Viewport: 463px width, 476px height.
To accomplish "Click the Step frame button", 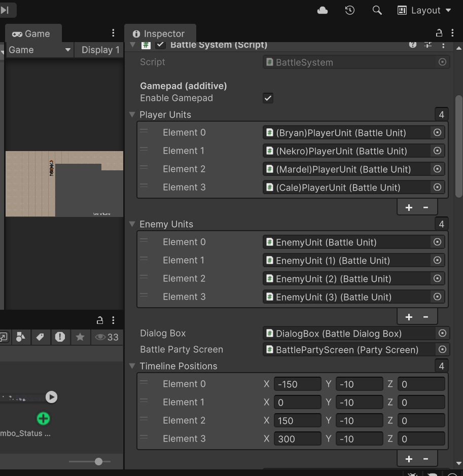I will click(5, 10).
